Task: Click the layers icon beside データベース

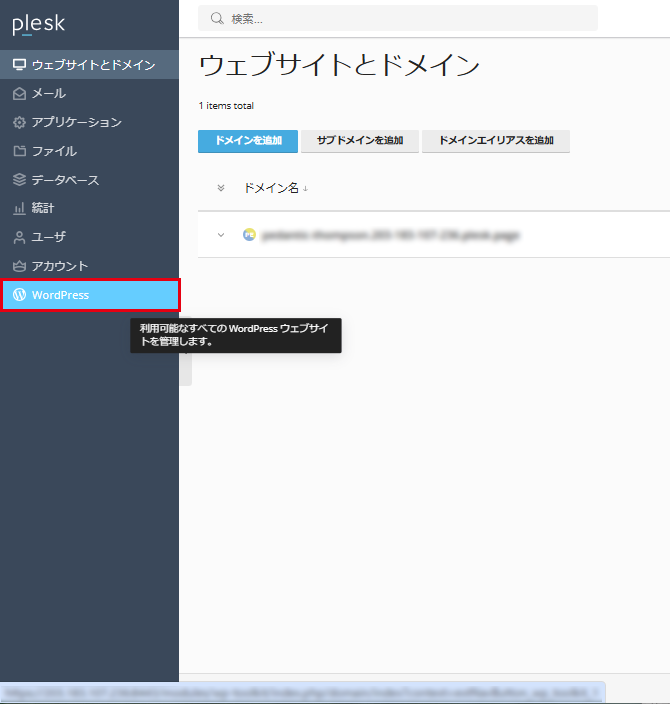Action: click(19, 180)
